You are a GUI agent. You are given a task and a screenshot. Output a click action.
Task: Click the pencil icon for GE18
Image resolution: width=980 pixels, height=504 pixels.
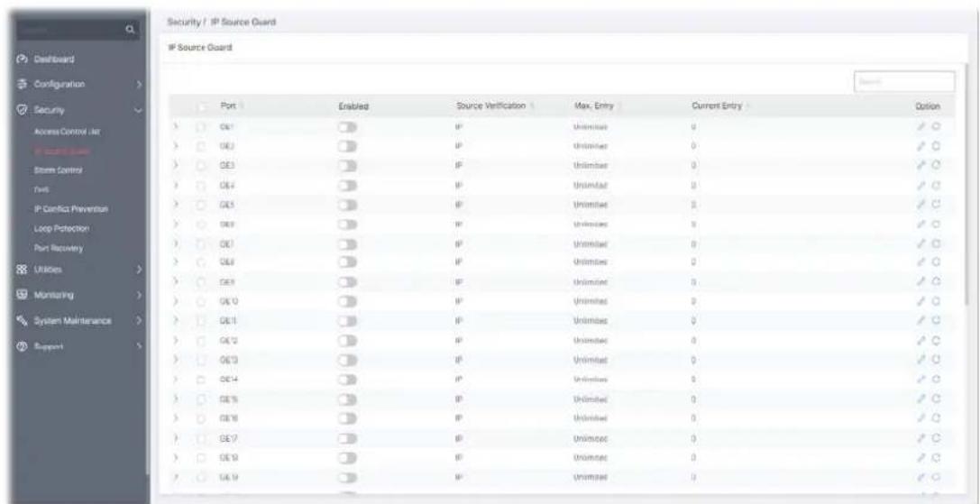[921, 457]
